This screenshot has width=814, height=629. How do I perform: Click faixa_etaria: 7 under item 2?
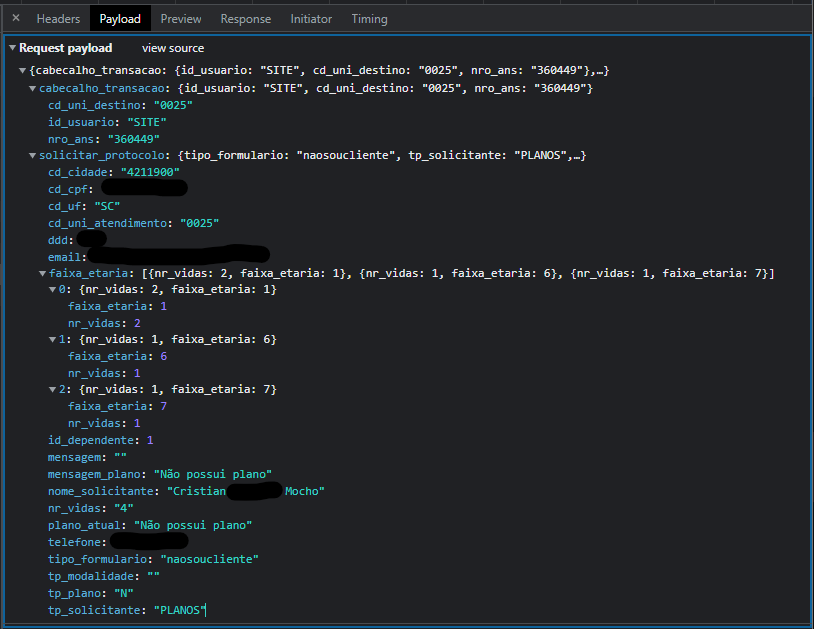[117, 406]
